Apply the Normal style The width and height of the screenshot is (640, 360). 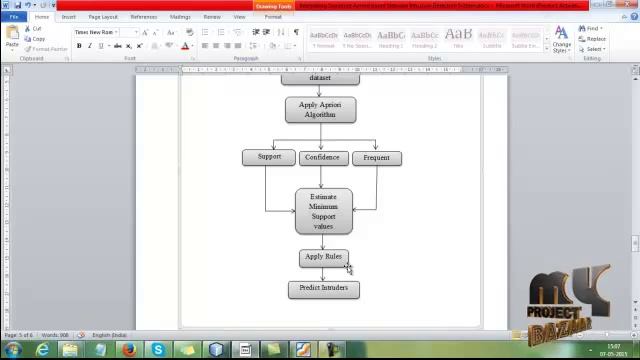click(324, 39)
